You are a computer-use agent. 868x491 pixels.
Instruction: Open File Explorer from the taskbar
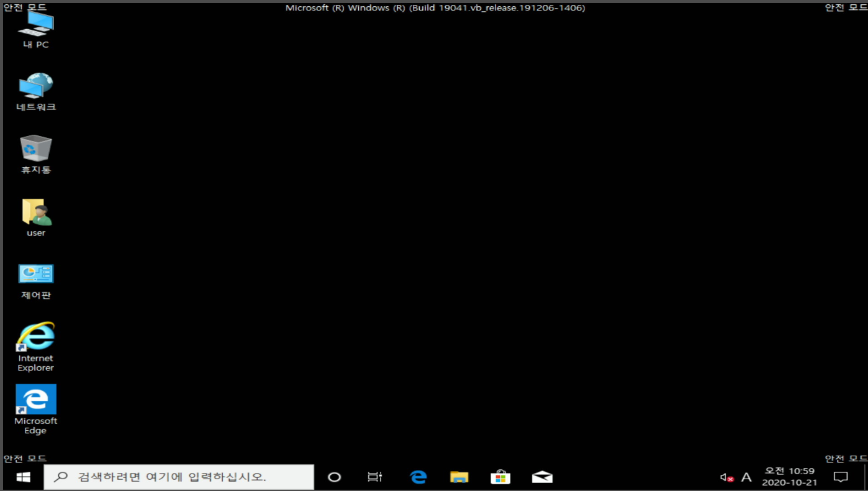coord(459,477)
